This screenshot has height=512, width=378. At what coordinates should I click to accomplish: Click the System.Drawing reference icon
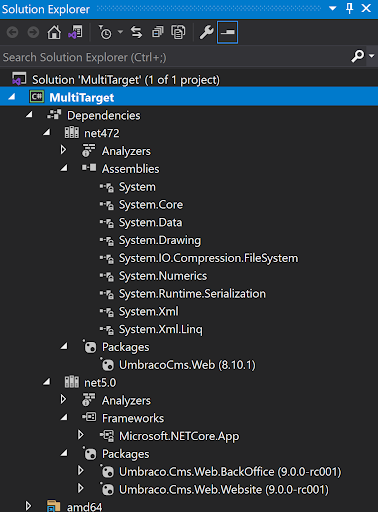click(x=107, y=240)
